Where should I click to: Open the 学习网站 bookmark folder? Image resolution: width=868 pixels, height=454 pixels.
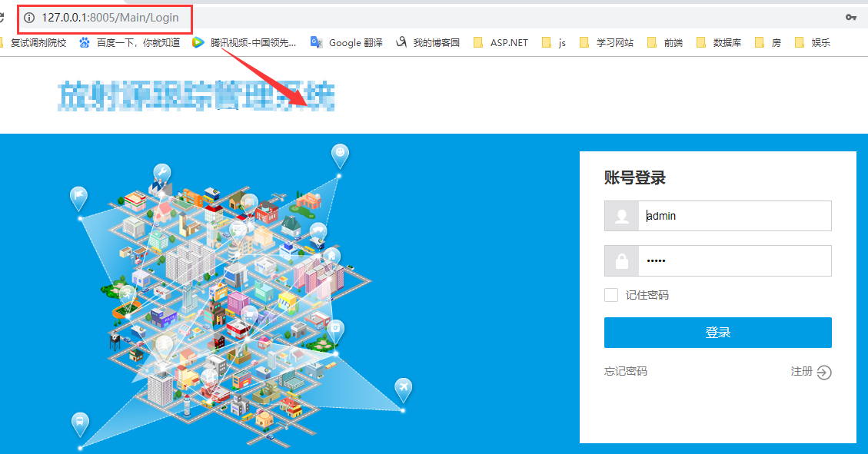point(606,42)
